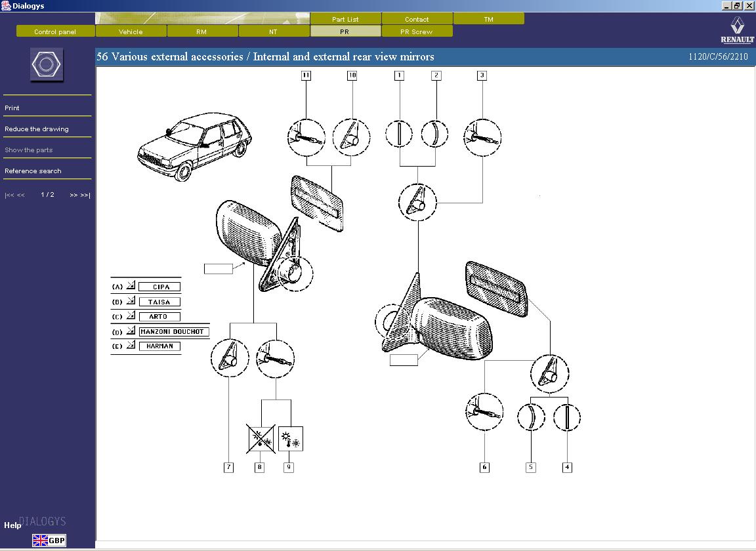
Task: Go to the previous drawing page
Action: (x=21, y=195)
